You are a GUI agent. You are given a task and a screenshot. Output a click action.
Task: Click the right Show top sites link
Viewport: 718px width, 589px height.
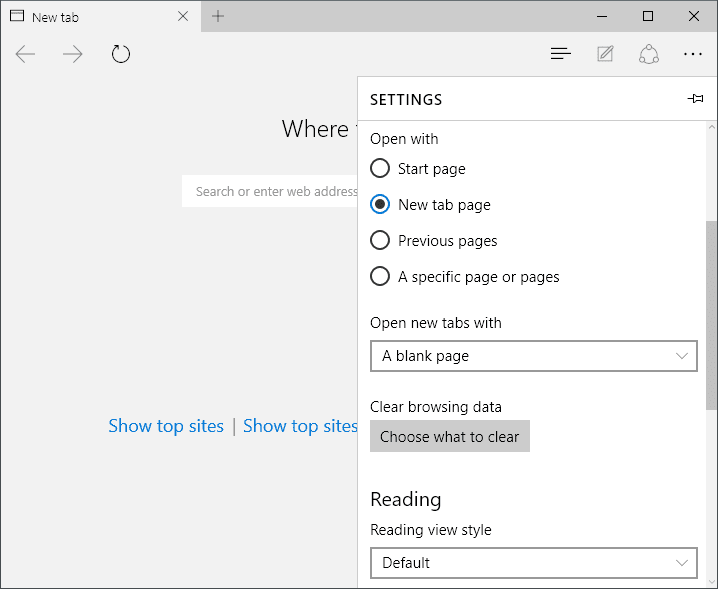[x=300, y=426]
